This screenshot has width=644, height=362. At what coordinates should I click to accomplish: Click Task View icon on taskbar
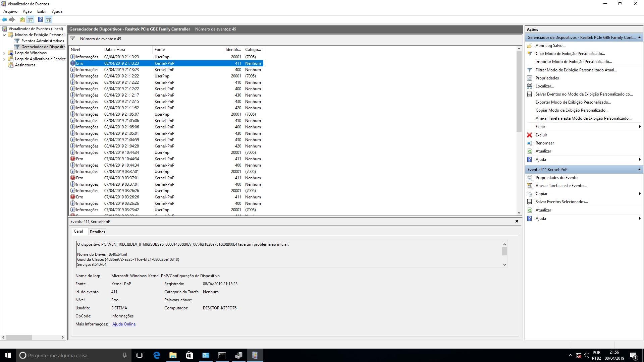tap(140, 355)
